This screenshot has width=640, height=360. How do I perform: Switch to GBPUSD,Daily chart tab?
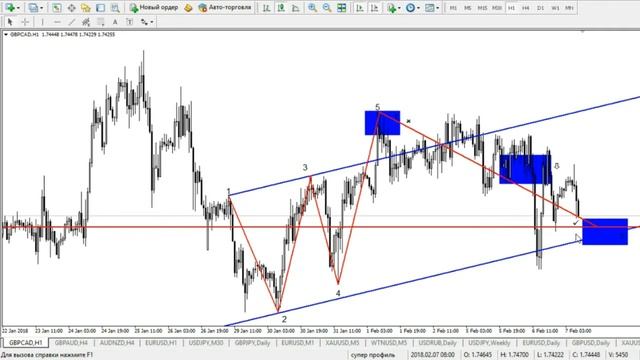(x=590, y=343)
